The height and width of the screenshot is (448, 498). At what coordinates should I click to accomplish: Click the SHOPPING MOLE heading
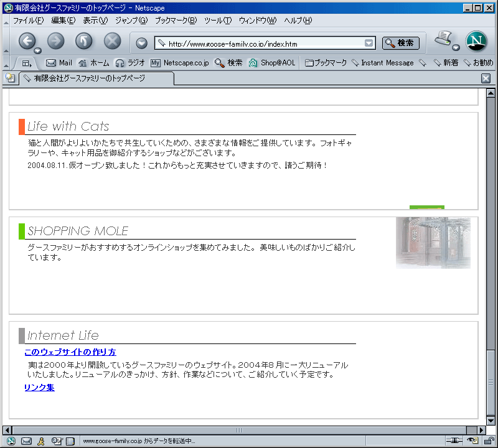click(78, 231)
